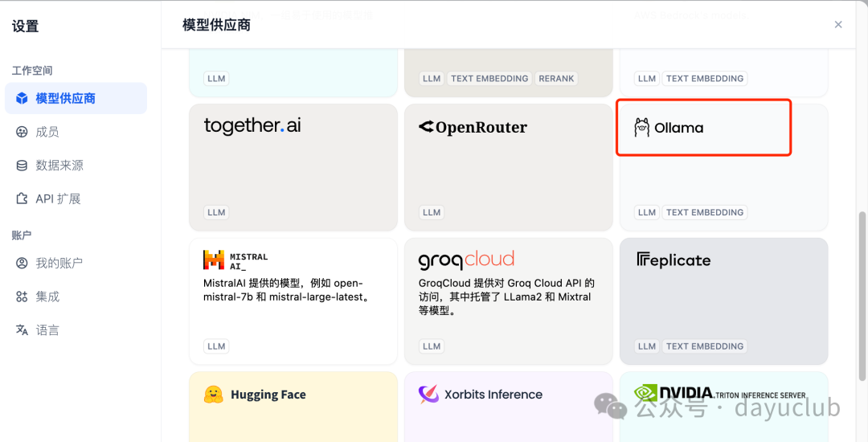Click the 账户 section label

click(22, 235)
